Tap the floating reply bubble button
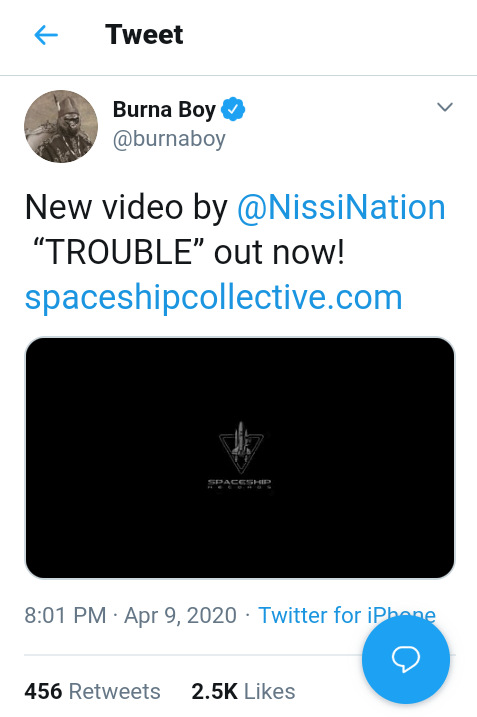The height and width of the screenshot is (717, 477). click(406, 659)
